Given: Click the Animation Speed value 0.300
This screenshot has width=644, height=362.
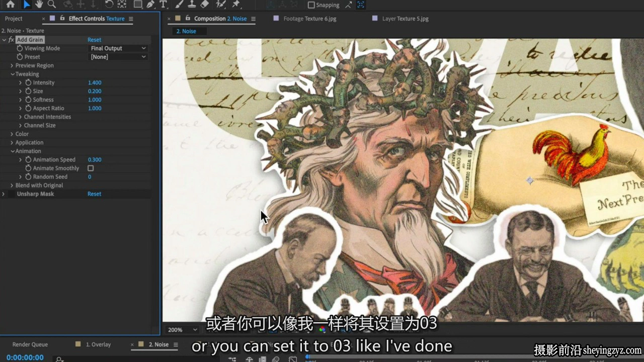Looking at the screenshot, I should [x=95, y=159].
